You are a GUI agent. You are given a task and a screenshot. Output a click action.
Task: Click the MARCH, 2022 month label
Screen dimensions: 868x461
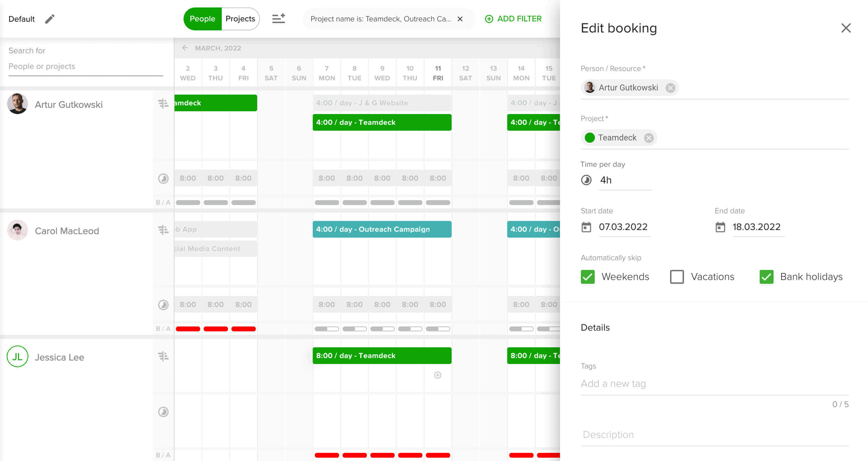click(218, 48)
